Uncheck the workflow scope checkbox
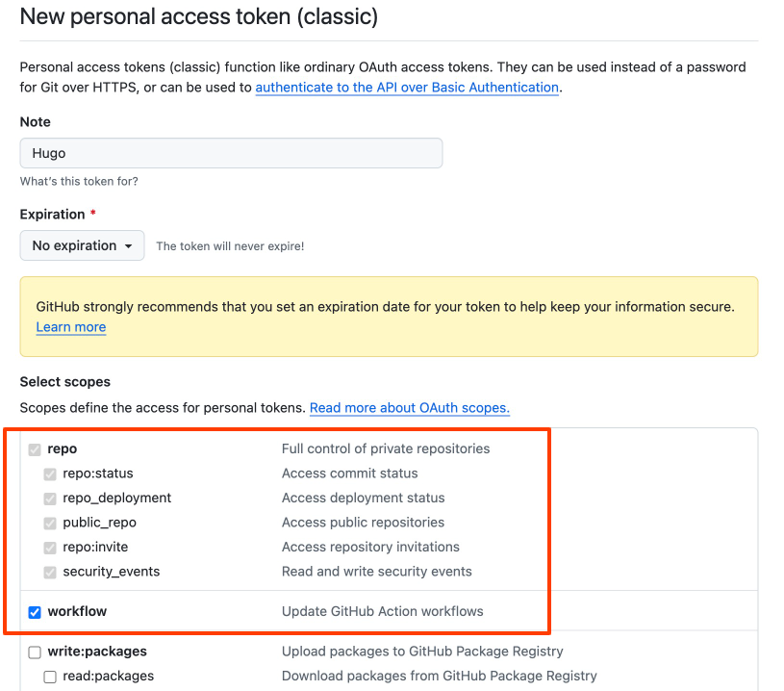Image resolution: width=784 pixels, height=691 pixels. tap(35, 612)
